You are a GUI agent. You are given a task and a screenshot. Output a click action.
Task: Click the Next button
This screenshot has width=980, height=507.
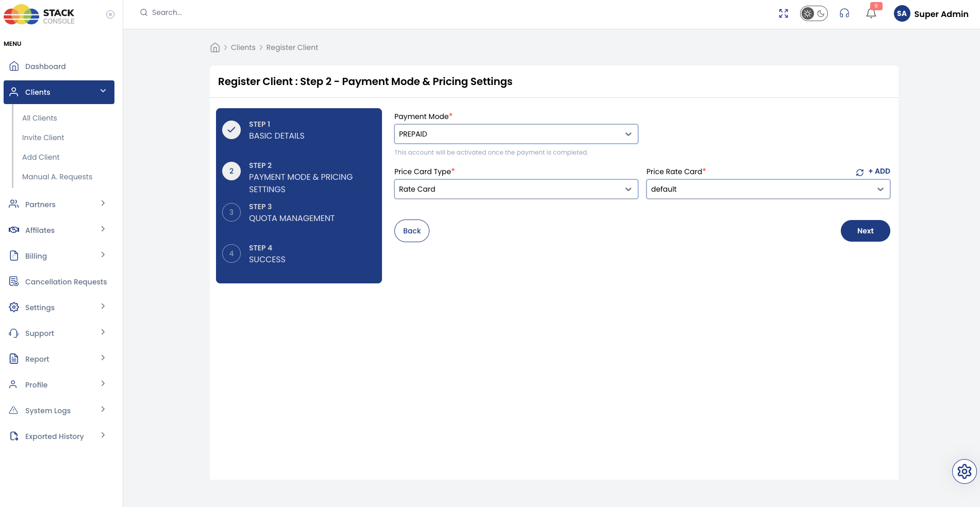click(x=866, y=231)
